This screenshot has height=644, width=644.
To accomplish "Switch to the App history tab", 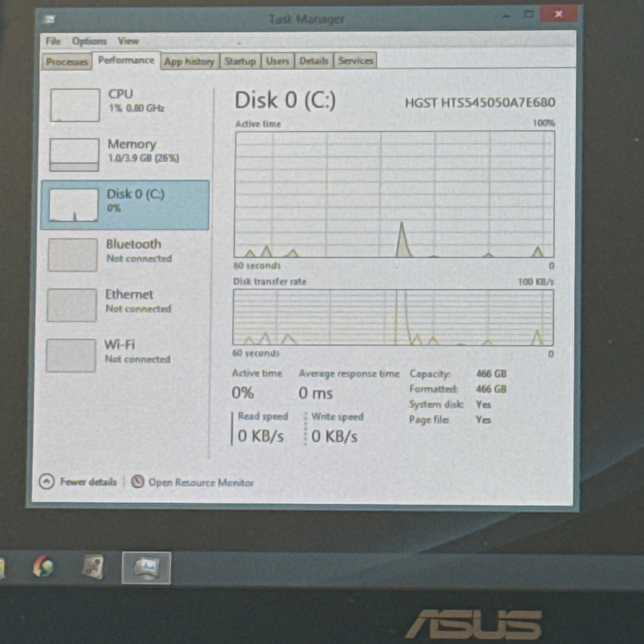I will [x=189, y=62].
